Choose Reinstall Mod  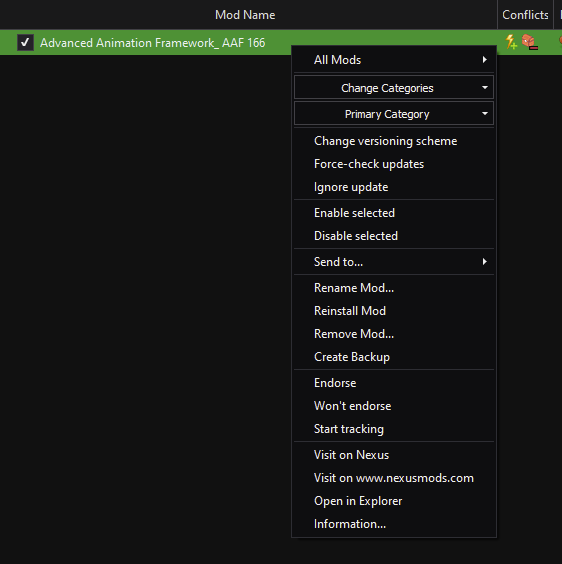pos(394,311)
